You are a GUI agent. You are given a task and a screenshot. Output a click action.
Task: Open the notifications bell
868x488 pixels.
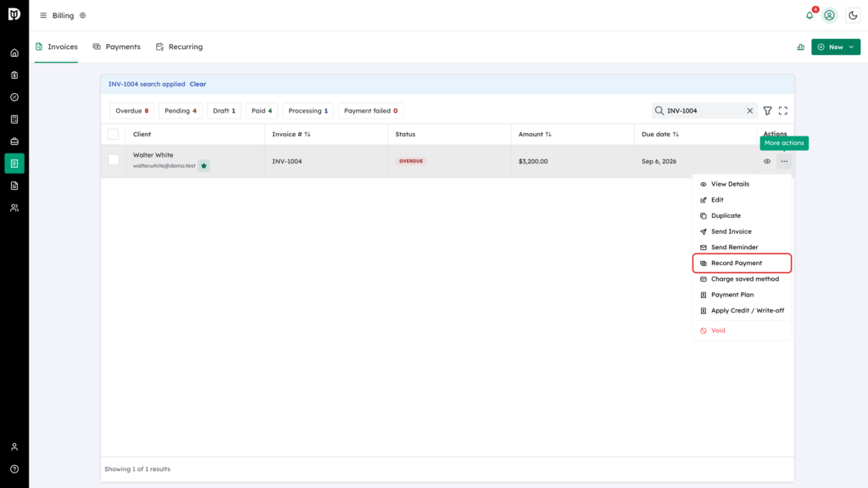point(810,15)
